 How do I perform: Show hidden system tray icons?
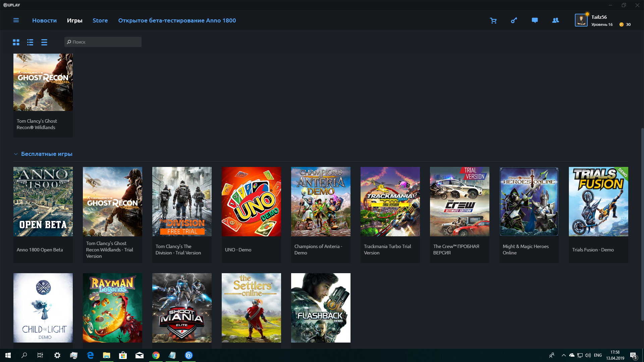(564, 355)
